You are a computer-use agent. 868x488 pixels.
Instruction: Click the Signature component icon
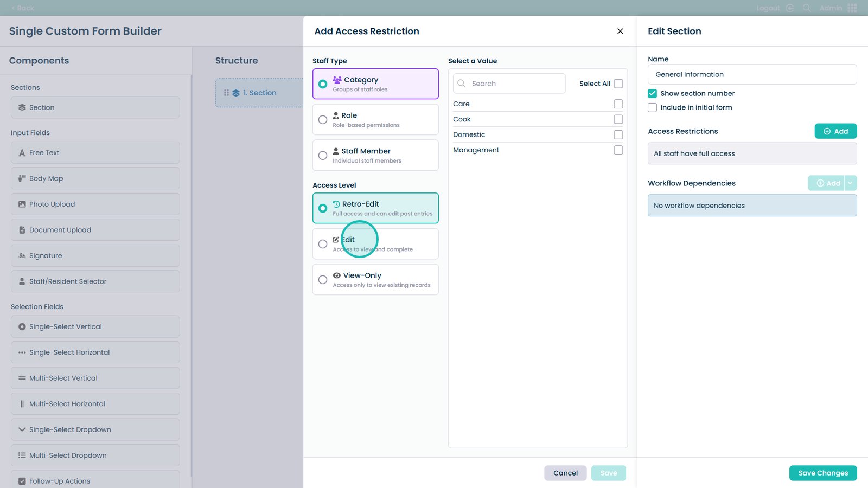coord(22,256)
